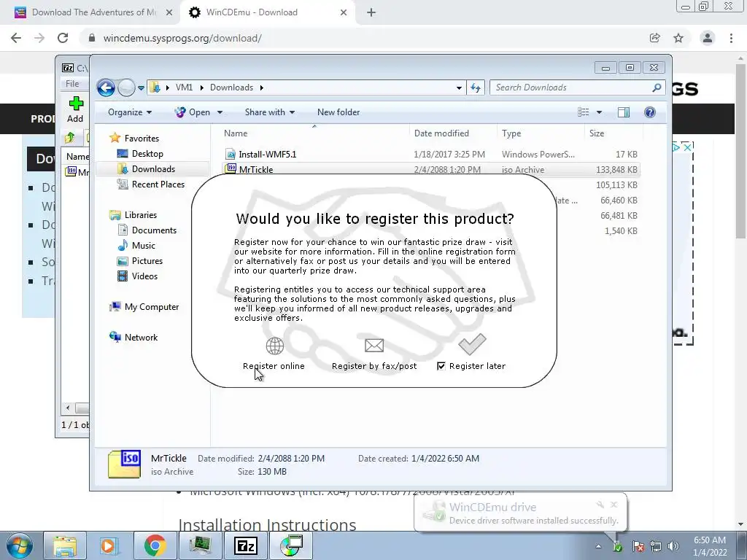Image resolution: width=747 pixels, height=560 pixels.
Task: Select Documents library
Action: [x=154, y=230]
